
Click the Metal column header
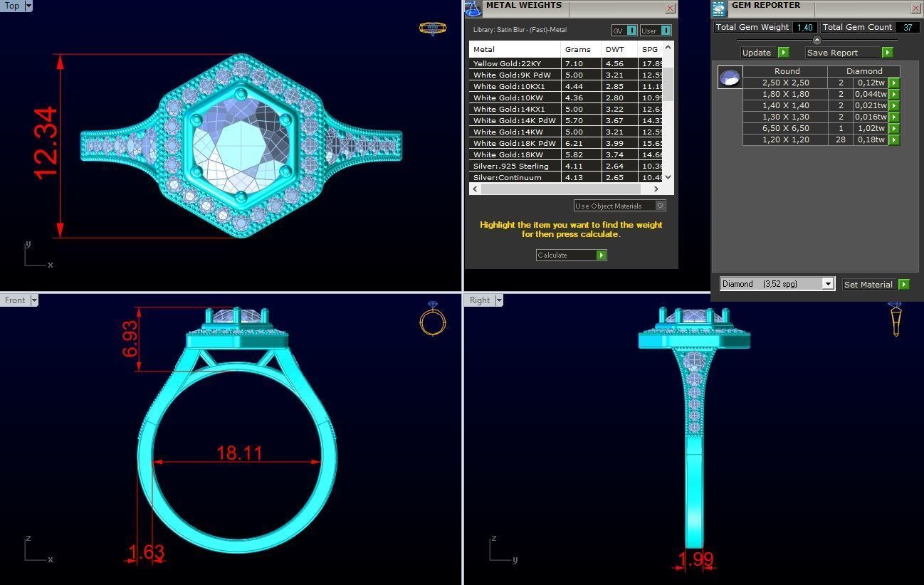pyautogui.click(x=515, y=50)
